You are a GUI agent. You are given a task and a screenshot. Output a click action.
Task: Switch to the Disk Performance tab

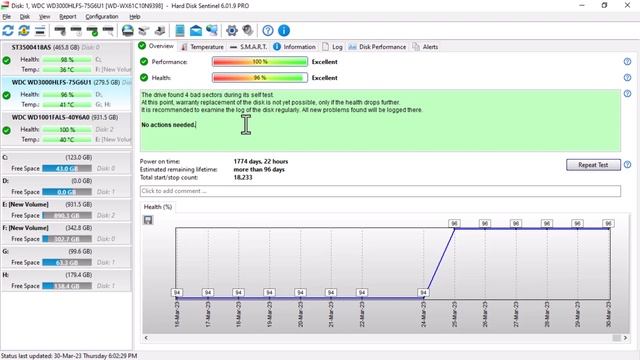point(377,47)
